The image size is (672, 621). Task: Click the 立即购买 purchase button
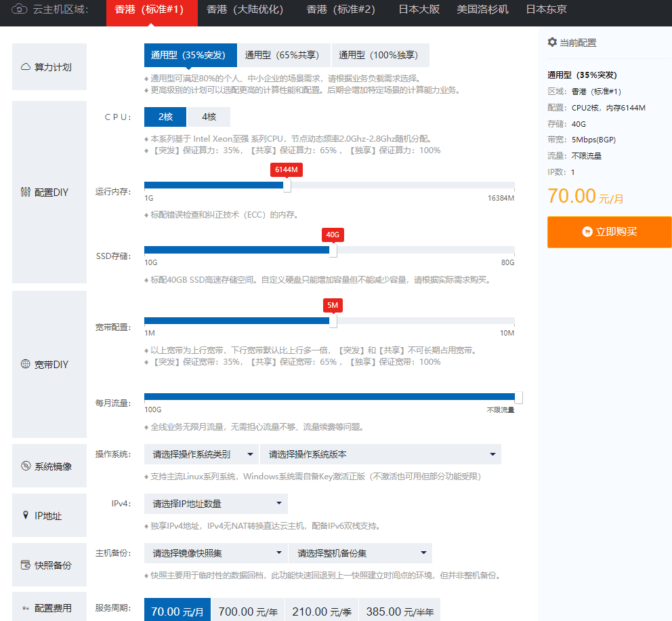tap(608, 232)
